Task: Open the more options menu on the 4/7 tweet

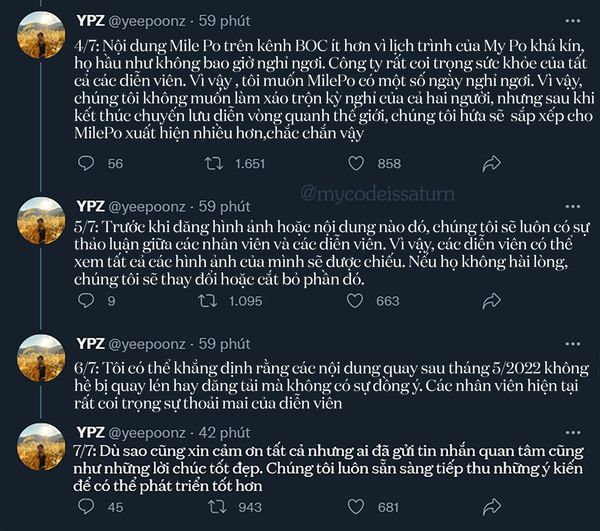Action: coord(572,19)
